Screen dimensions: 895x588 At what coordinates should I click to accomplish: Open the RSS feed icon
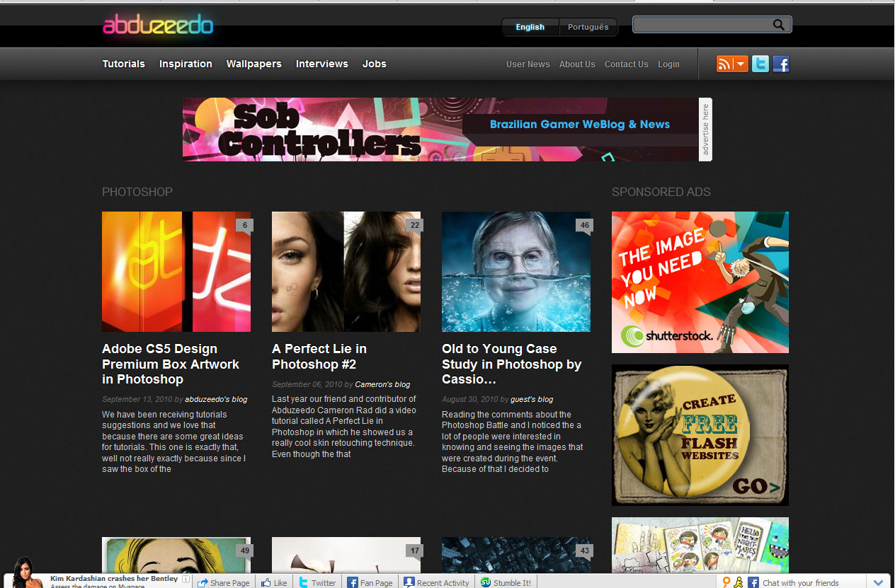(724, 64)
